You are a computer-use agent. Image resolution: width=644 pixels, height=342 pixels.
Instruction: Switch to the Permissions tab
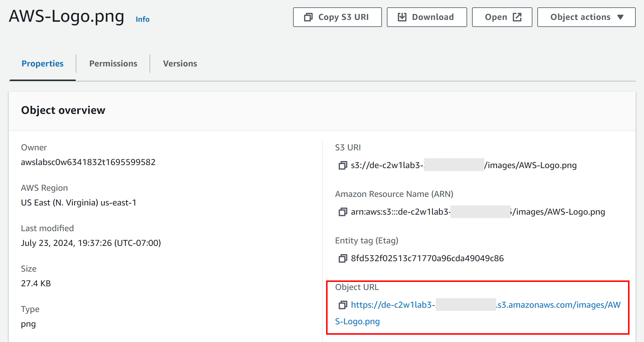(113, 64)
